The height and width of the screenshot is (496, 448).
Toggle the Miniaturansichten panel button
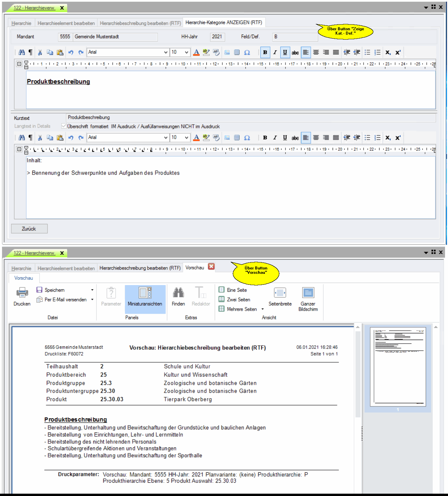145,297
